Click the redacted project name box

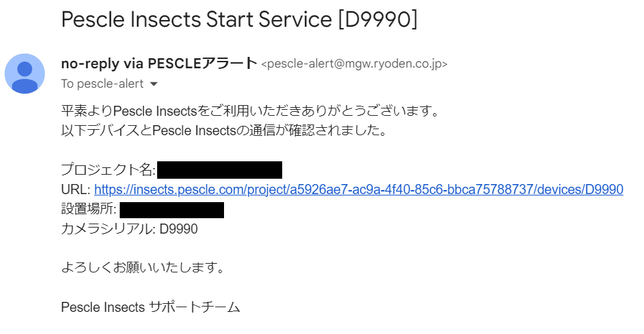click(219, 170)
